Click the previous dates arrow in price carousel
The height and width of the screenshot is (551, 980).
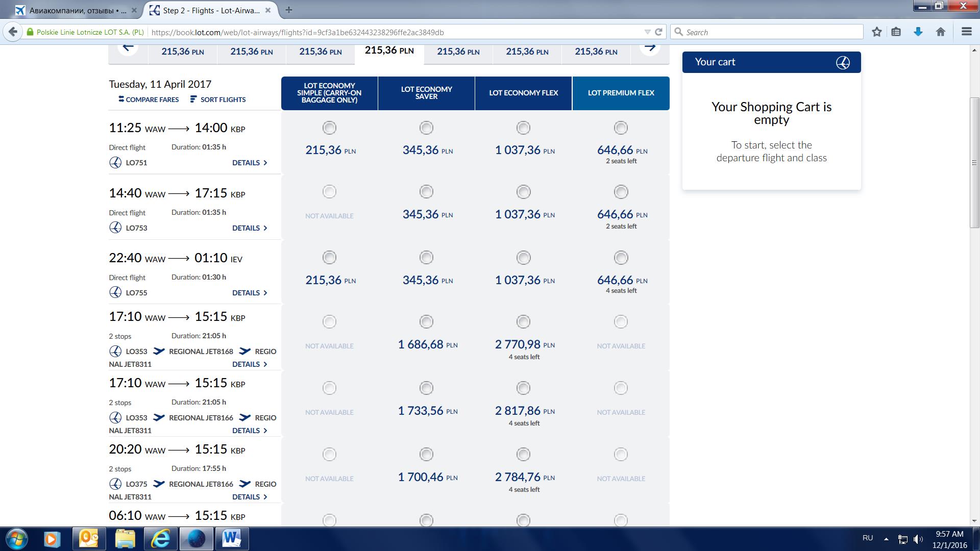point(128,48)
